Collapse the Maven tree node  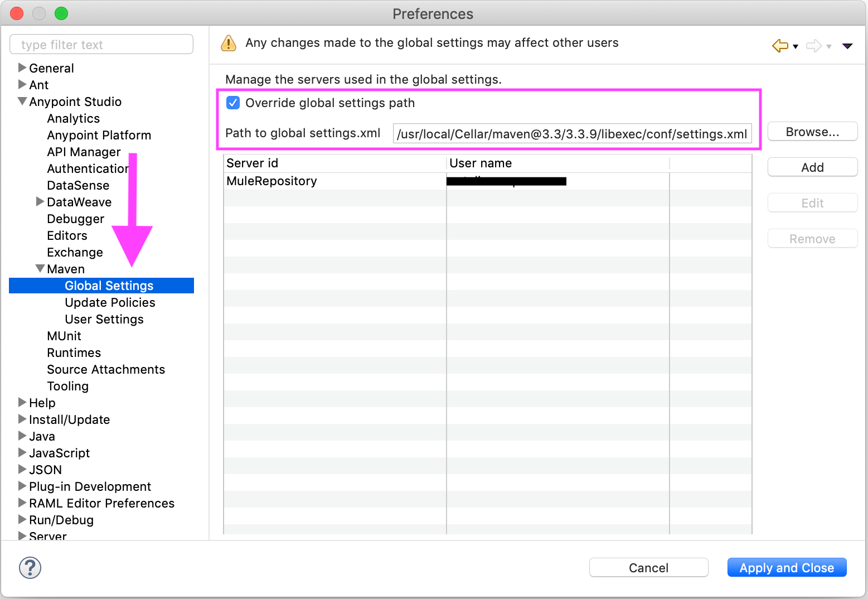pos(40,269)
